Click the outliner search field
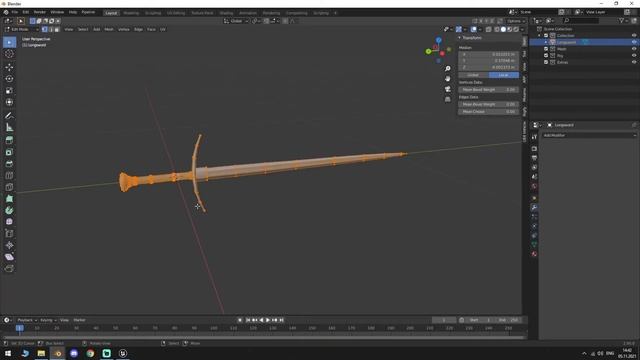 coord(581,20)
